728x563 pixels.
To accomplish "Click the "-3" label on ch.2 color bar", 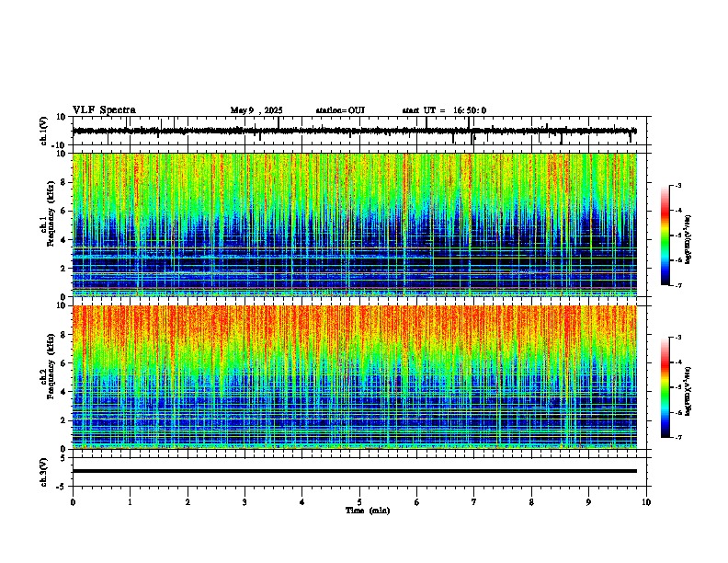I will click(678, 338).
